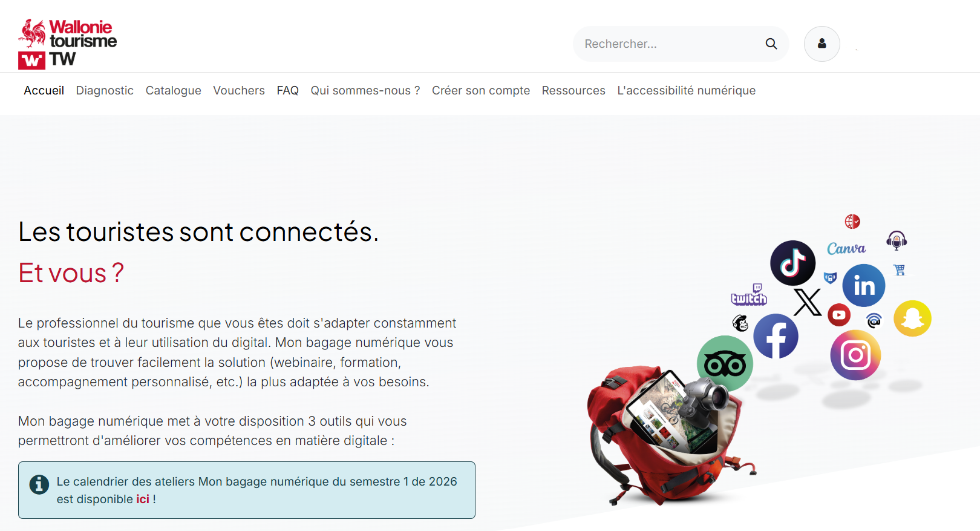
Task: Open L'accessibilité numérique page
Action: (x=687, y=90)
